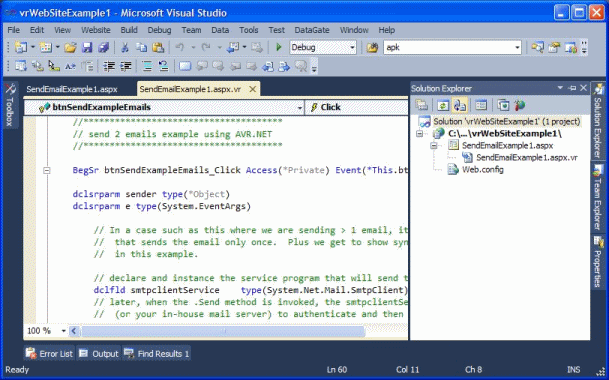Viewport: 609px width, 380px height.
Task: Open the Build menu
Action: coord(129,30)
